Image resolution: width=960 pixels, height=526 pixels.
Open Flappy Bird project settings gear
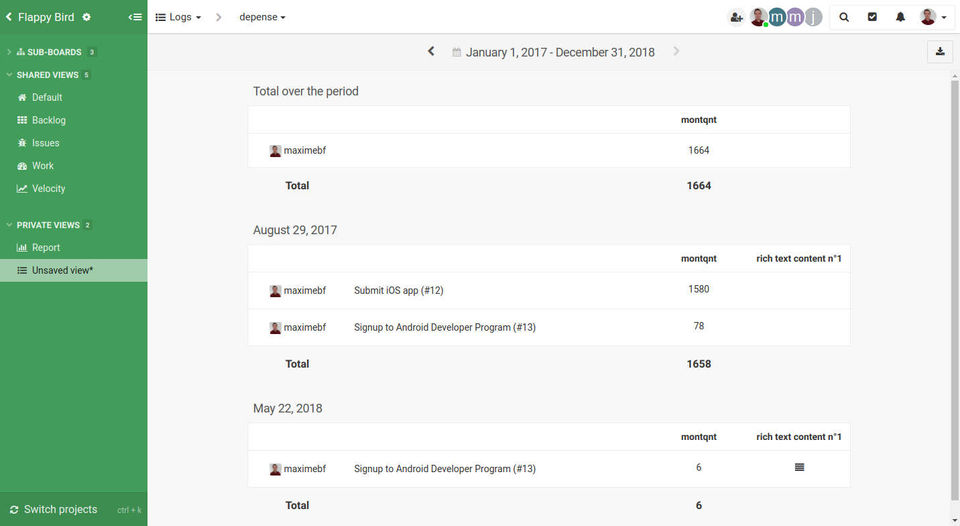tap(87, 17)
